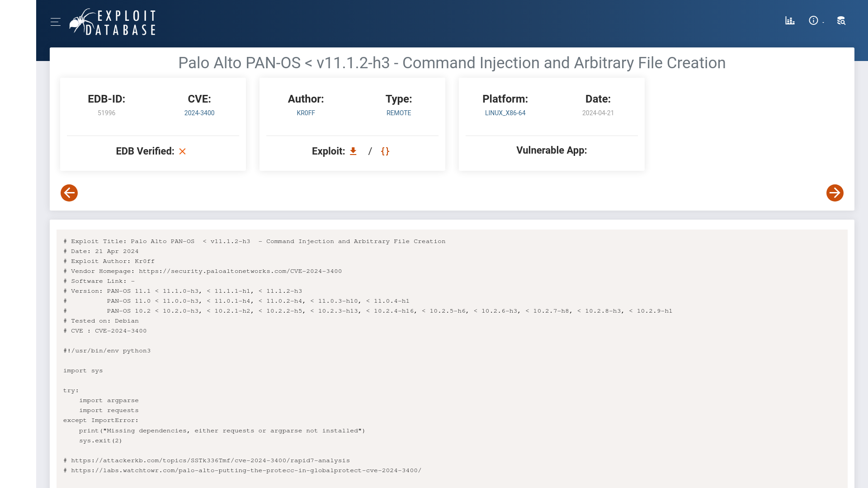Click the '# Software Link: -' line
The image size is (868, 488).
pyautogui.click(x=99, y=281)
